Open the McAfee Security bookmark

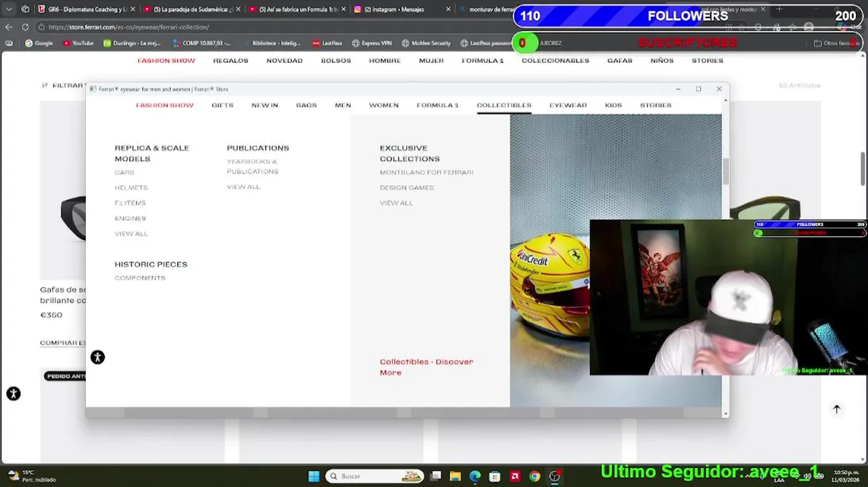point(426,43)
